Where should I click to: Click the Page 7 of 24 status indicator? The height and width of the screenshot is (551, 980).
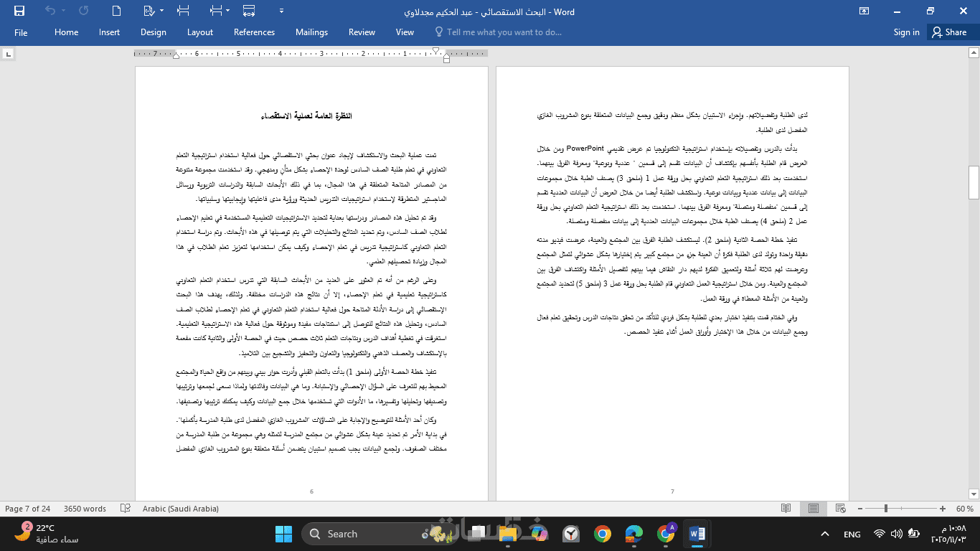[x=28, y=509]
